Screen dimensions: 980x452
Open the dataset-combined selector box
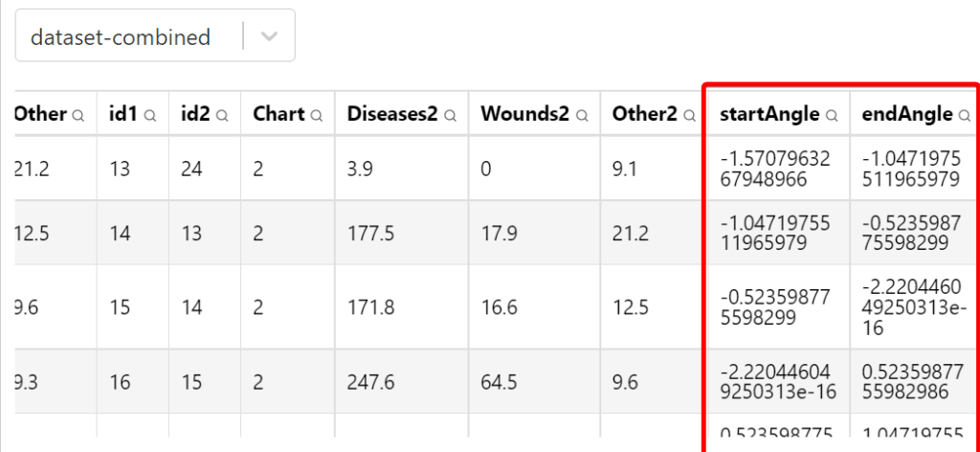tap(155, 35)
